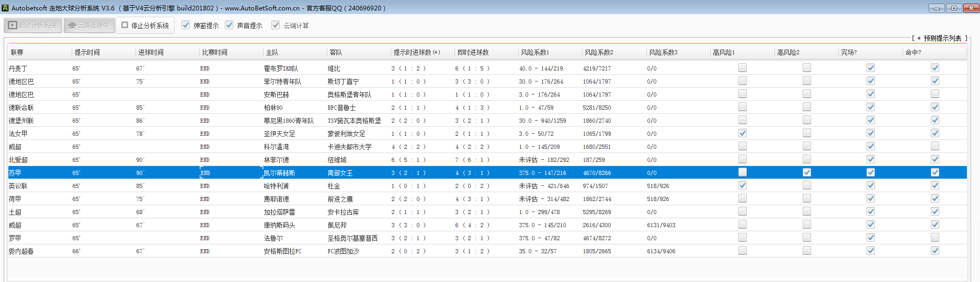
Task: Toggle the 云端计算 cloud computing checkbox
Action: pos(276,25)
